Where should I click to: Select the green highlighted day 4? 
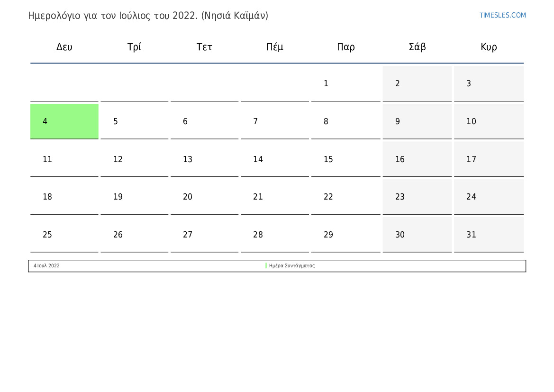coord(64,121)
